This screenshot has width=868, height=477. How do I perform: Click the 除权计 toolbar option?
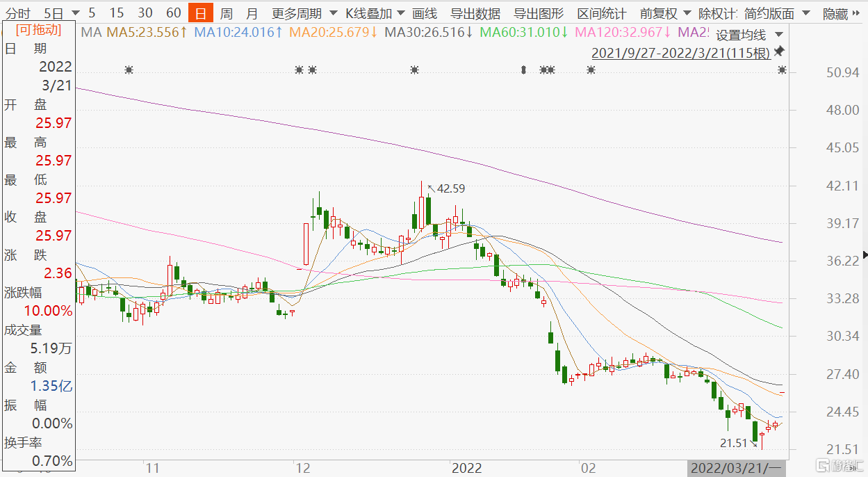pos(718,13)
